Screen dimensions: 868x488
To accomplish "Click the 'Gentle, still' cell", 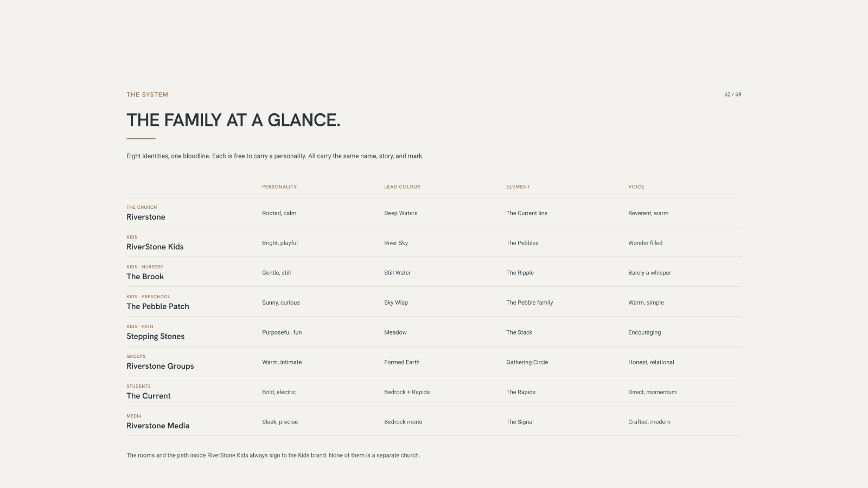I will click(x=276, y=273).
